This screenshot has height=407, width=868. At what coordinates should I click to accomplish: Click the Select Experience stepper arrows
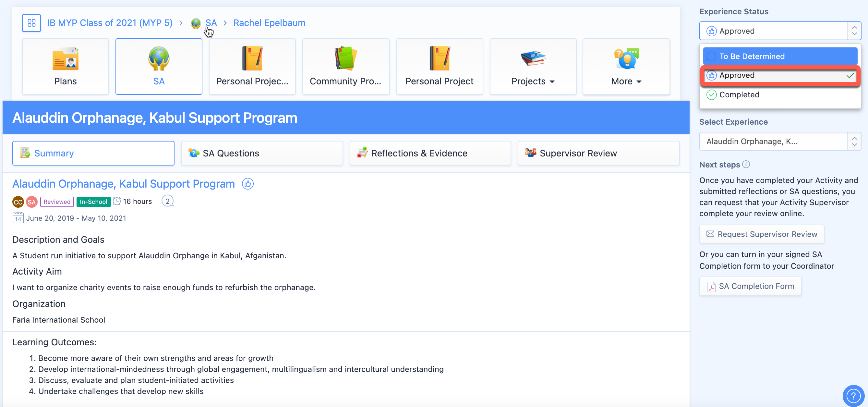[854, 141]
